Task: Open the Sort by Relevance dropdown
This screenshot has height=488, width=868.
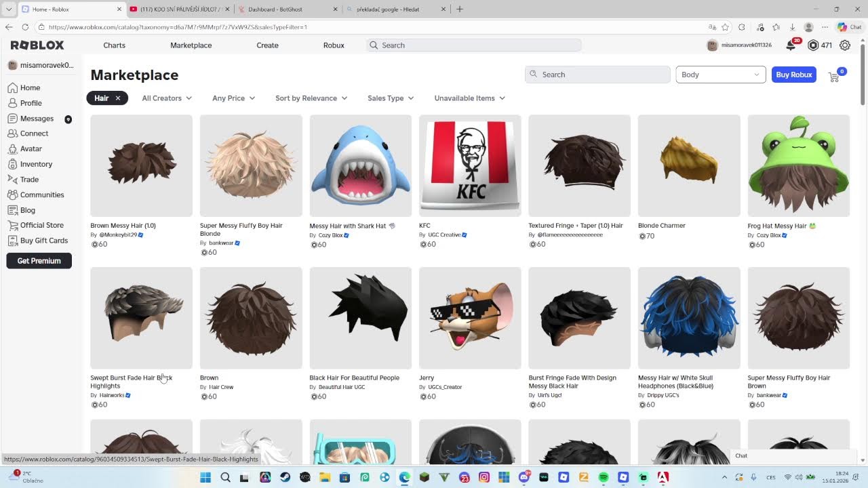Action: tap(311, 98)
